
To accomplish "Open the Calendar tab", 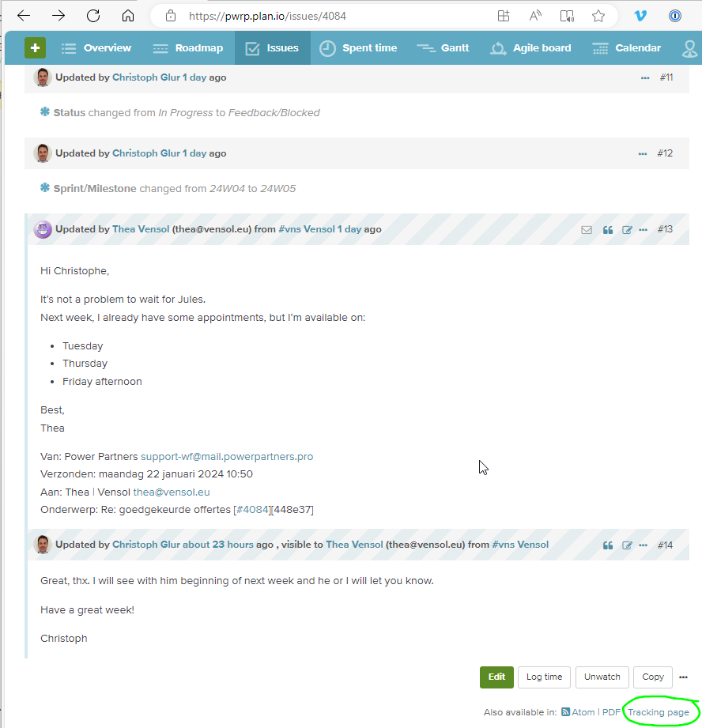I will pos(627,47).
